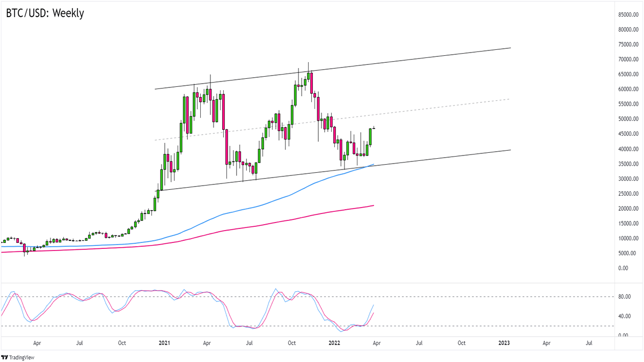Click the 30000.00 price axis label
The height and width of the screenshot is (362, 644).
[x=627, y=179]
